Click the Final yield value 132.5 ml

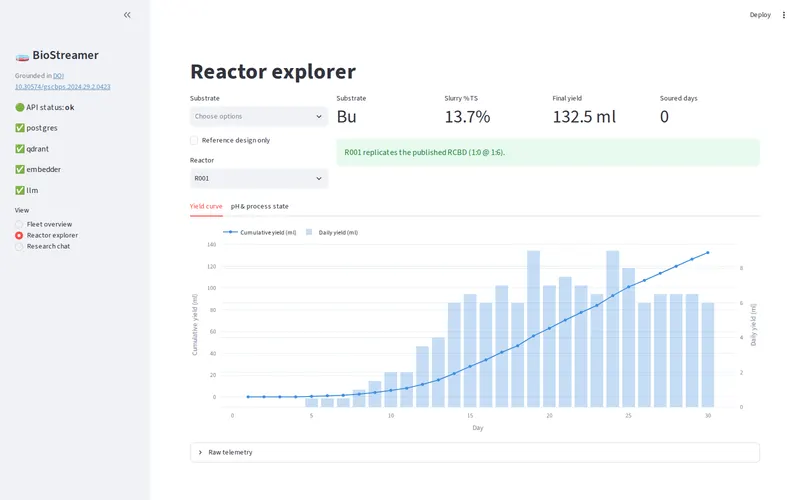(584, 117)
